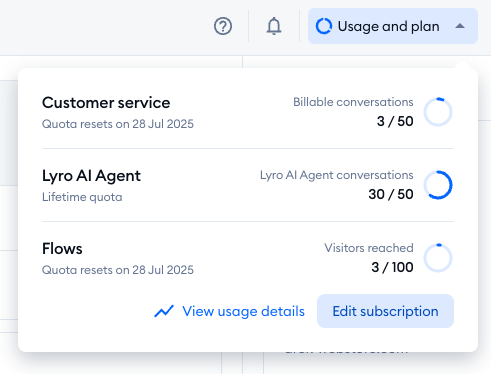The height and width of the screenshot is (374, 491).
Task: Open the notifications bell icon
Action: [x=274, y=26]
